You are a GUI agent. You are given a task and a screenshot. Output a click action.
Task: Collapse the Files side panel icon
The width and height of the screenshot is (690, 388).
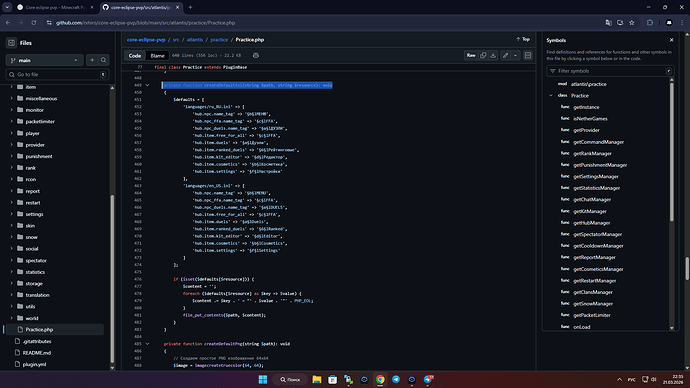(11, 43)
